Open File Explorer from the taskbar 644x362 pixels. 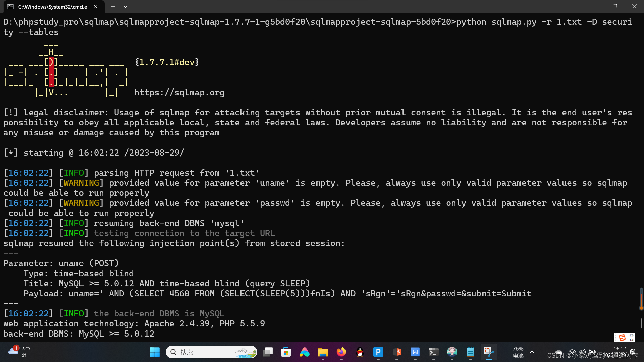click(323, 352)
